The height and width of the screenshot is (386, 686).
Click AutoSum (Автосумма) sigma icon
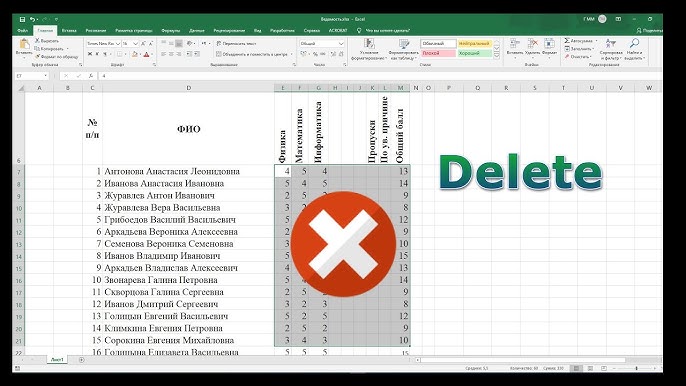(567, 41)
